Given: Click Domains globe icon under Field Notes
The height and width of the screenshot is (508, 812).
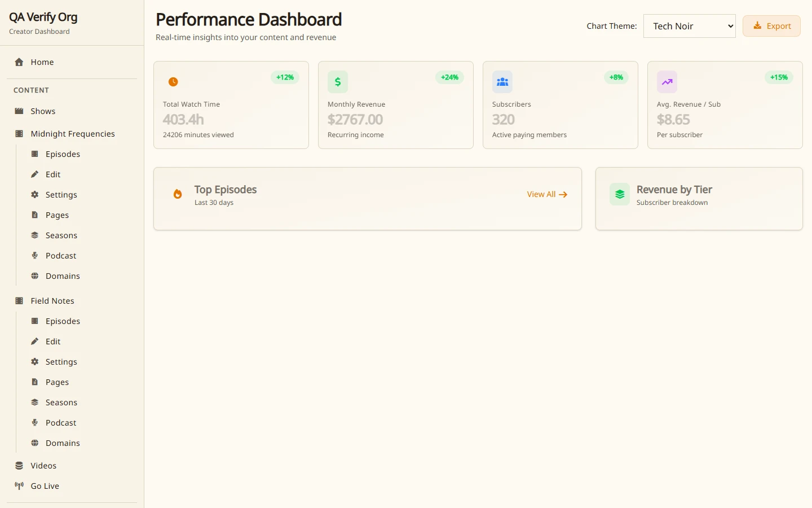Looking at the screenshot, I should coord(34,443).
